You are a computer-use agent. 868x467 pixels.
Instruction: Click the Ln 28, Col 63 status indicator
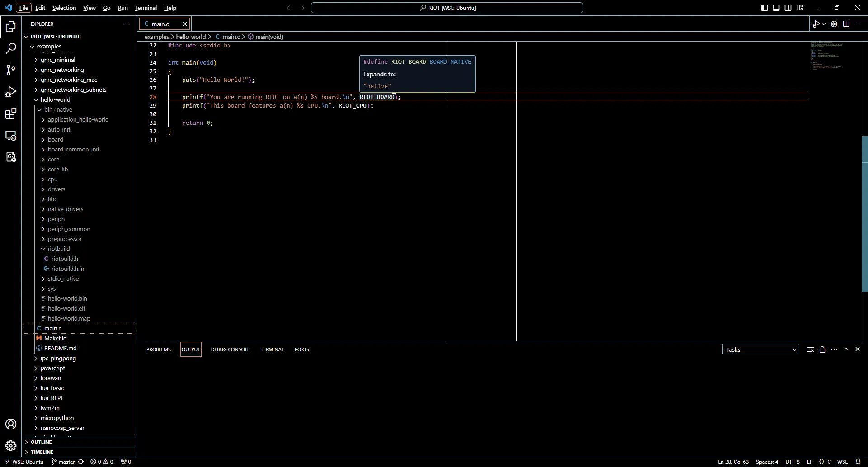tap(733, 462)
